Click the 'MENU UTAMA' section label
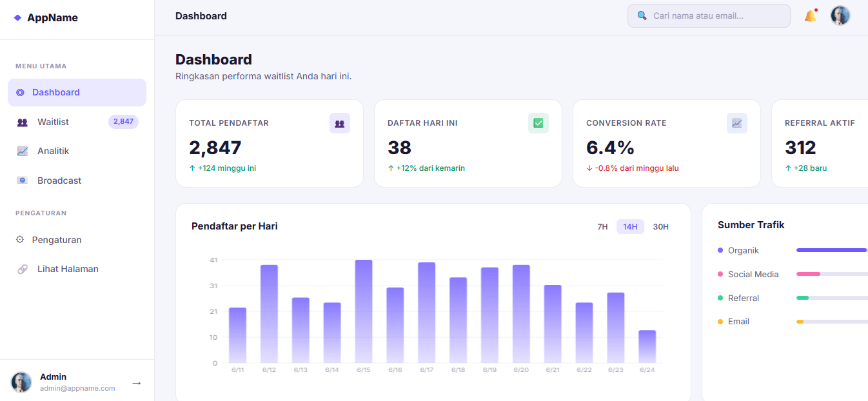This screenshot has width=868, height=401. [41, 66]
